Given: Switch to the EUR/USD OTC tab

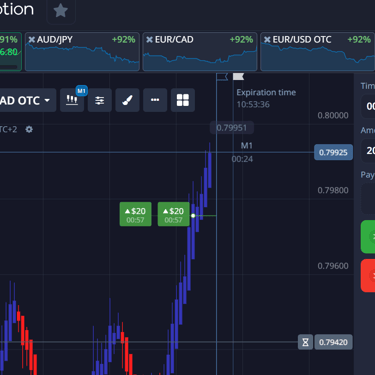Looking at the screenshot, I should pyautogui.click(x=317, y=52).
